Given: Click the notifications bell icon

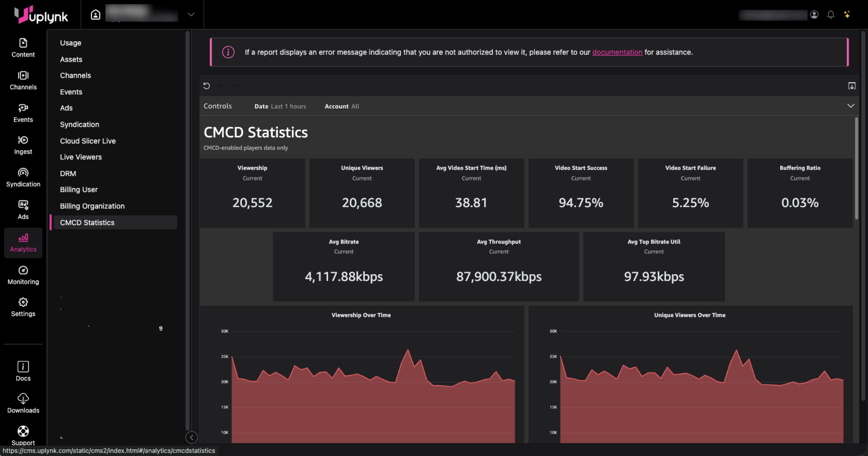Looking at the screenshot, I should (x=831, y=14).
